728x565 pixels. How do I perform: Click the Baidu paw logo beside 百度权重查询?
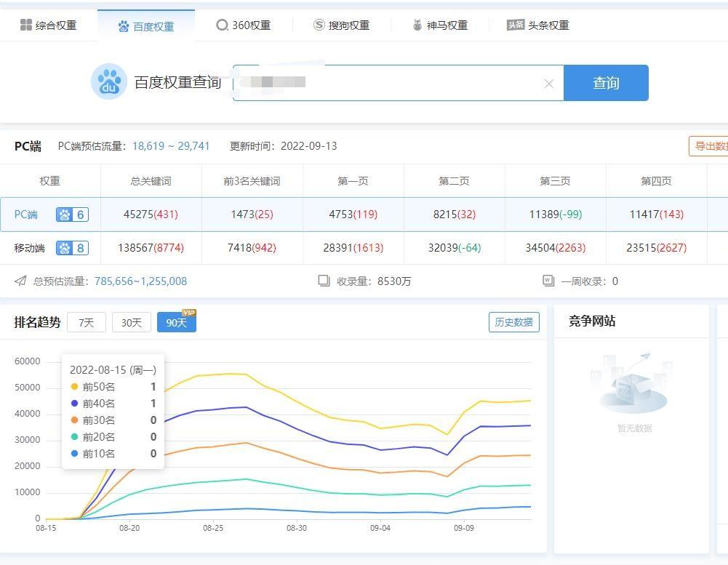click(109, 81)
